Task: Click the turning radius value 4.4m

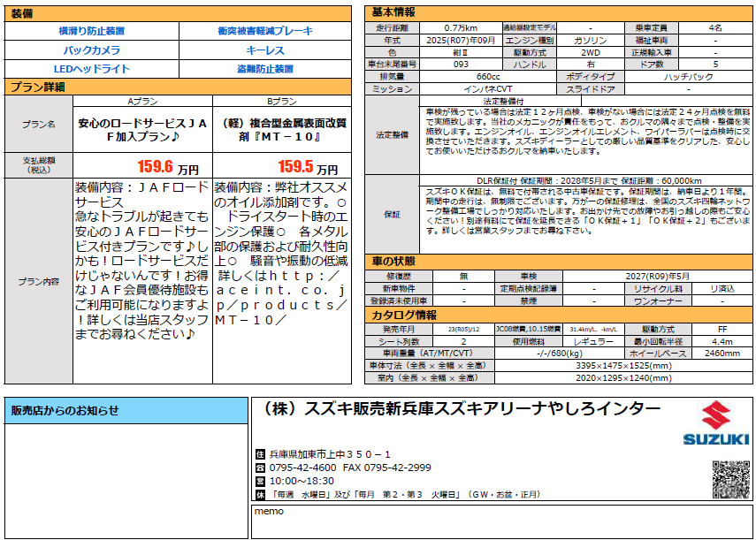Action: point(722,341)
